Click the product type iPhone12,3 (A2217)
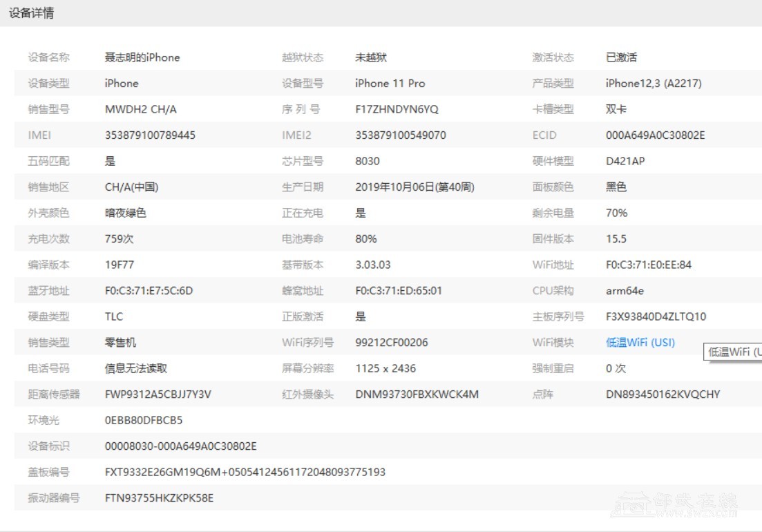Image resolution: width=762 pixels, height=532 pixels. (653, 84)
